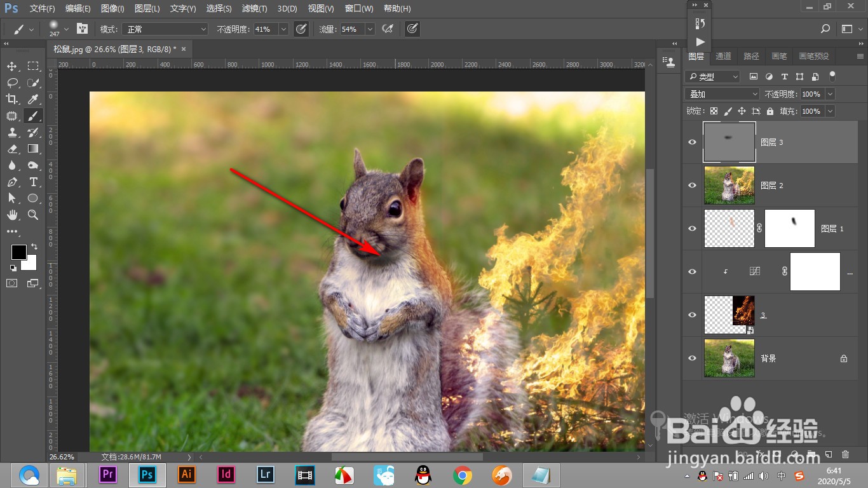Screen dimensions: 868x488
Task: Toggle the layer filter switch
Action: 832,76
